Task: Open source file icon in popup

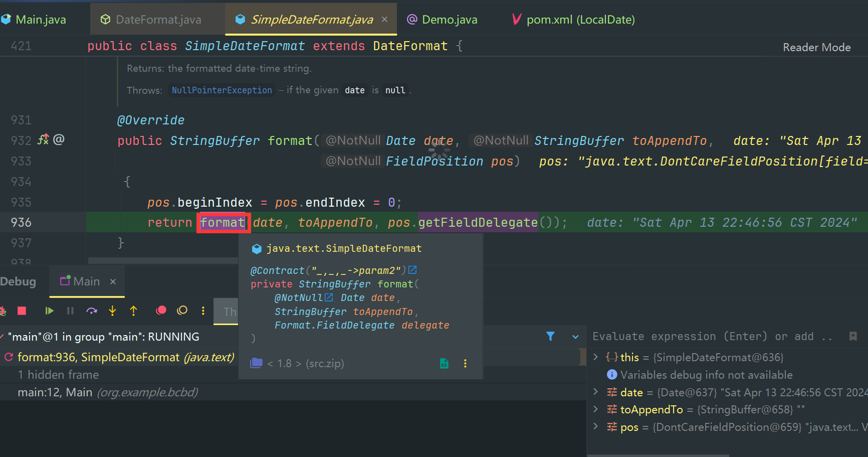Action: point(444,363)
